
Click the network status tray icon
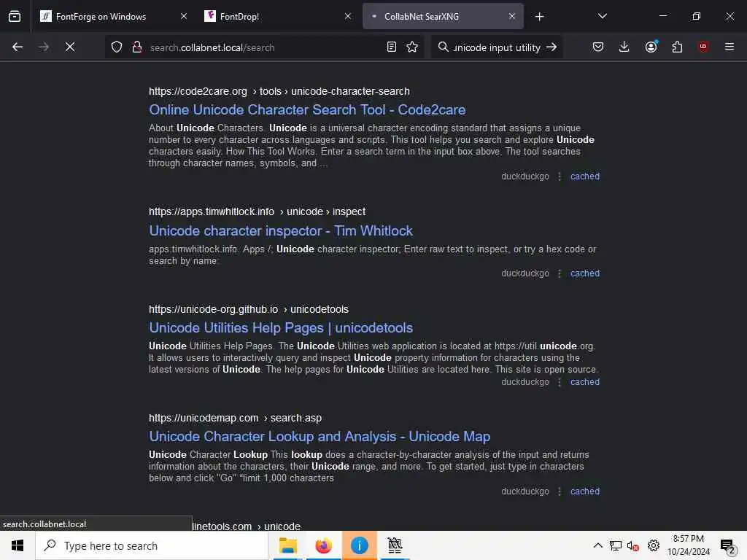(x=616, y=545)
